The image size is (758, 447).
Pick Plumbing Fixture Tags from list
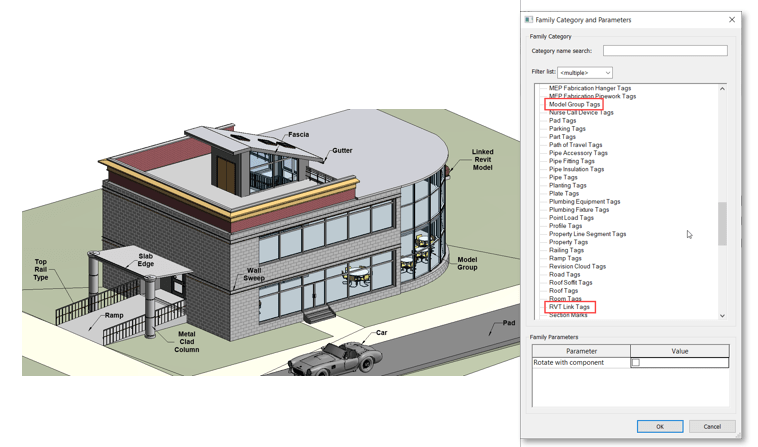[x=578, y=210]
